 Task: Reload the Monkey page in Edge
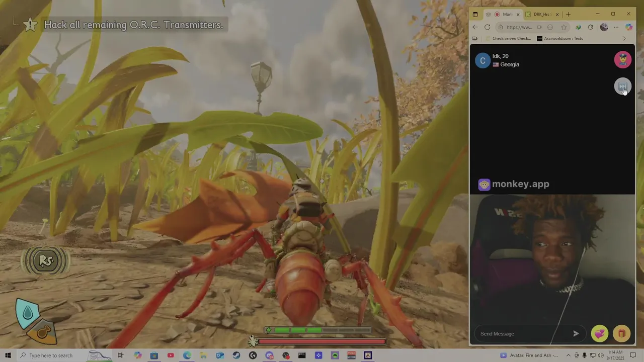click(x=487, y=27)
